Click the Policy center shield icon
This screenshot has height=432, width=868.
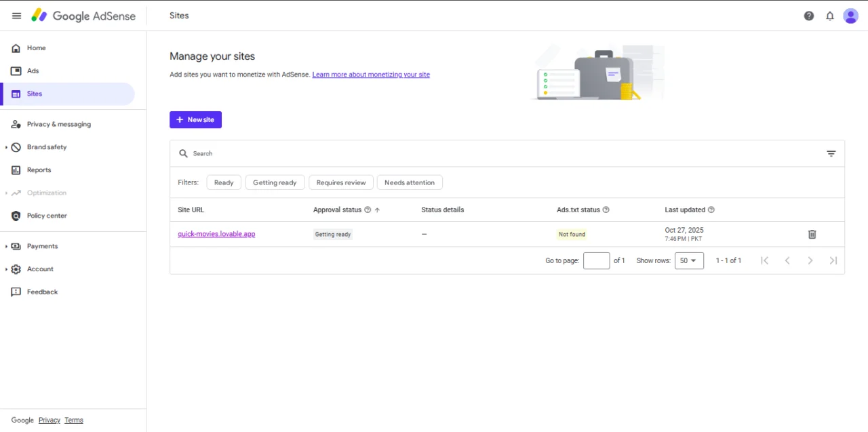tap(16, 216)
